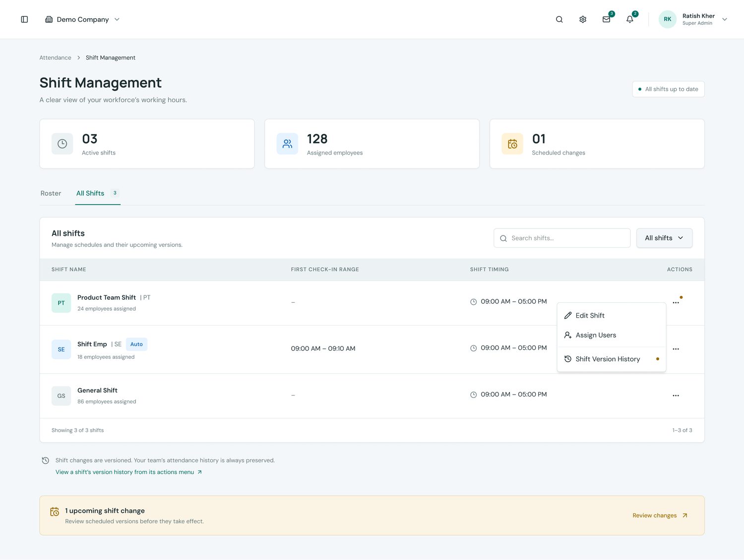The width and height of the screenshot is (744, 560).
Task: Open the All shifts filter dropdown
Action: [664, 238]
